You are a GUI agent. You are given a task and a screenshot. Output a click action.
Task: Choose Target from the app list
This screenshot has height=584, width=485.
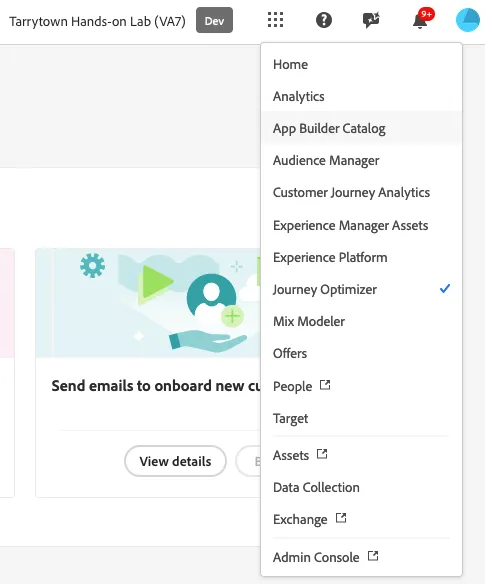coord(361,418)
